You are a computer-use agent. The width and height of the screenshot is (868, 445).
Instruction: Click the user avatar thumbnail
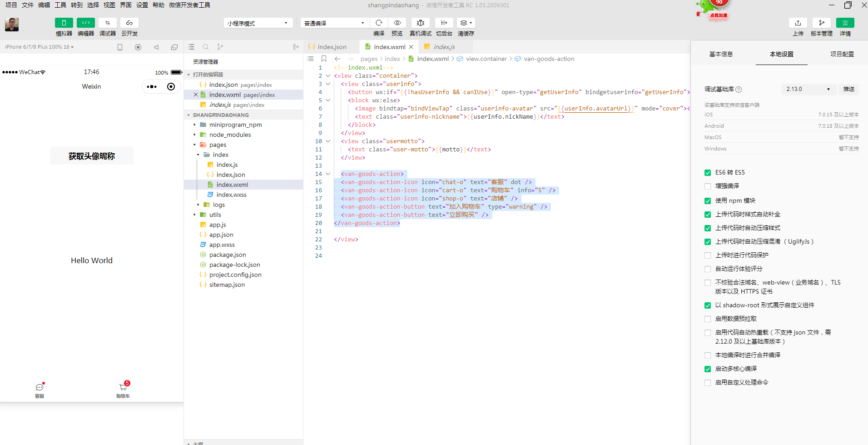pos(12,25)
